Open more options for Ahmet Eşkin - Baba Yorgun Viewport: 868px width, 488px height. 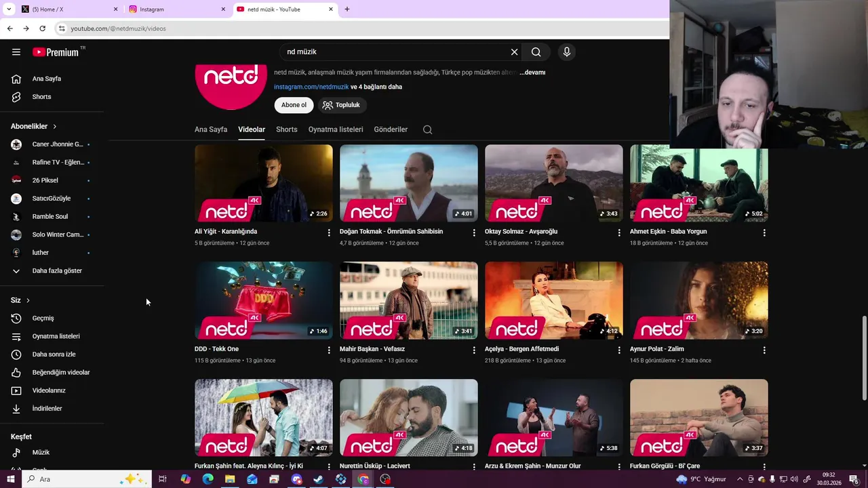tap(764, 232)
